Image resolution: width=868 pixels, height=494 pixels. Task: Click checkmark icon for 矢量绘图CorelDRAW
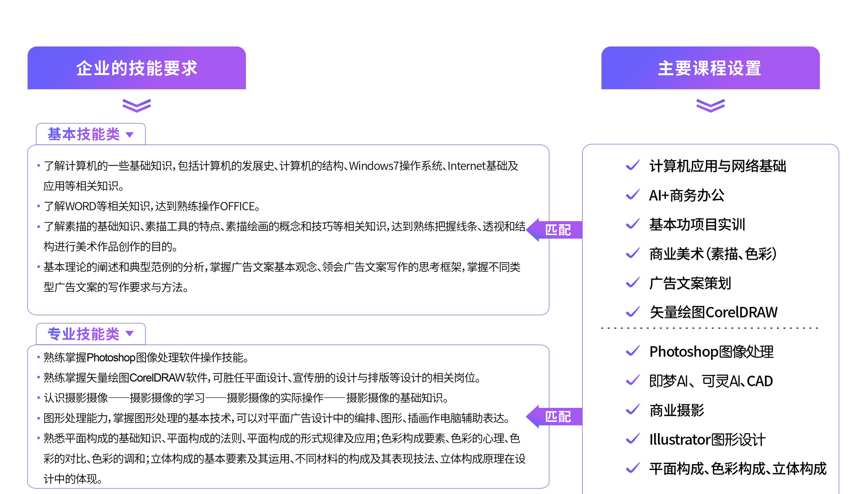coord(633,312)
